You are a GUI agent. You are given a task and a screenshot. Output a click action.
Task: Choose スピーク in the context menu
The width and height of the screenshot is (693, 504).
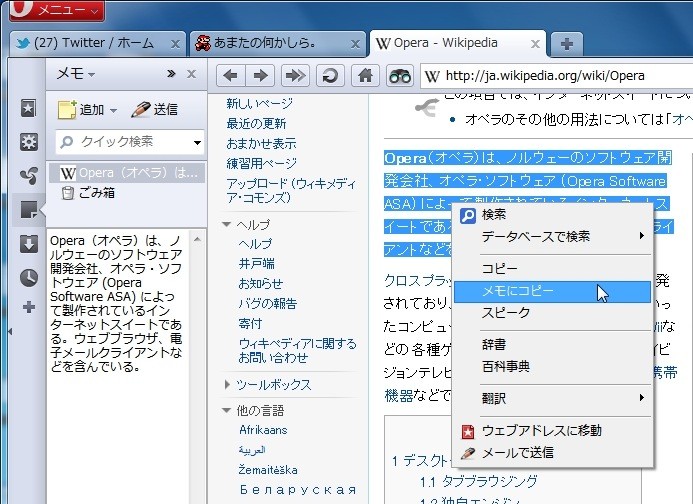tap(552, 313)
